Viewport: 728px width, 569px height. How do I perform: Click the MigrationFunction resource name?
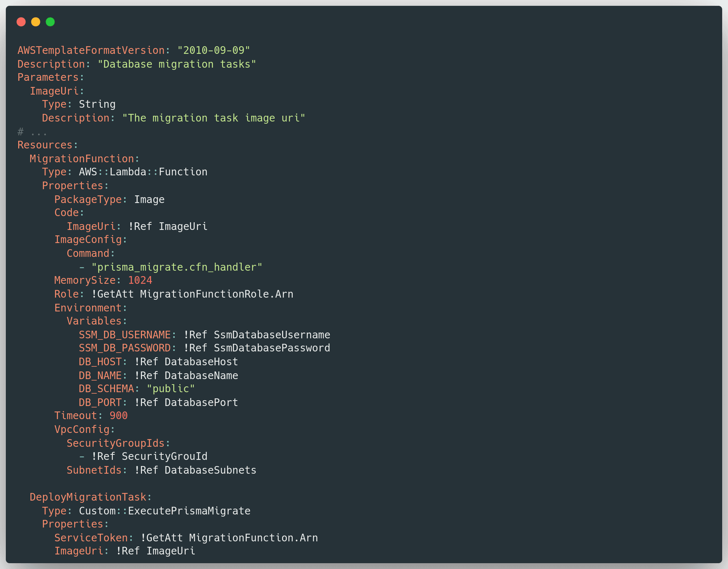pos(82,159)
